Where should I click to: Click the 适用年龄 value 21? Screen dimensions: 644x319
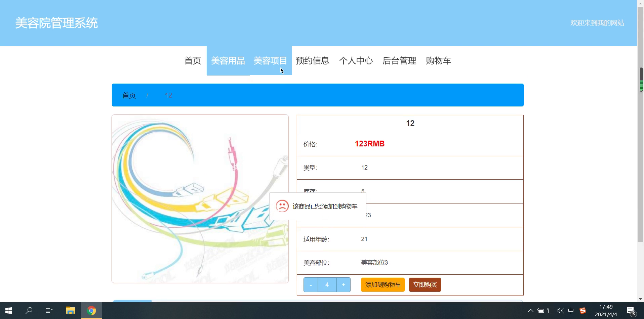click(364, 239)
